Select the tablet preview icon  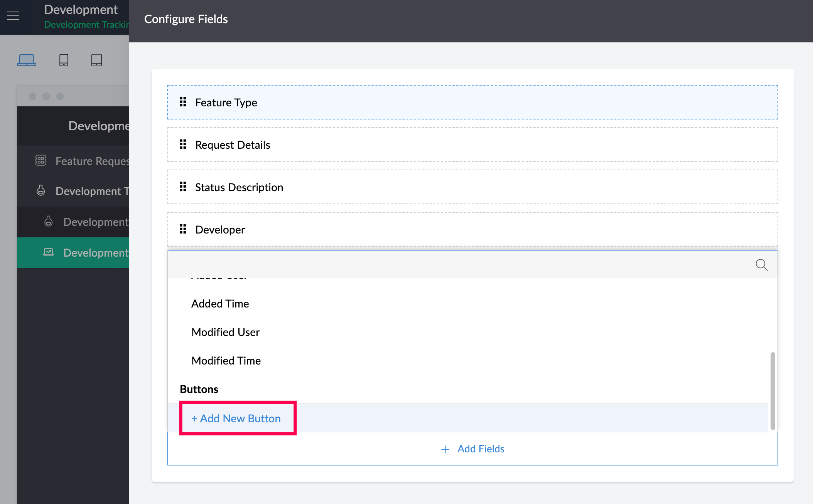tap(96, 60)
